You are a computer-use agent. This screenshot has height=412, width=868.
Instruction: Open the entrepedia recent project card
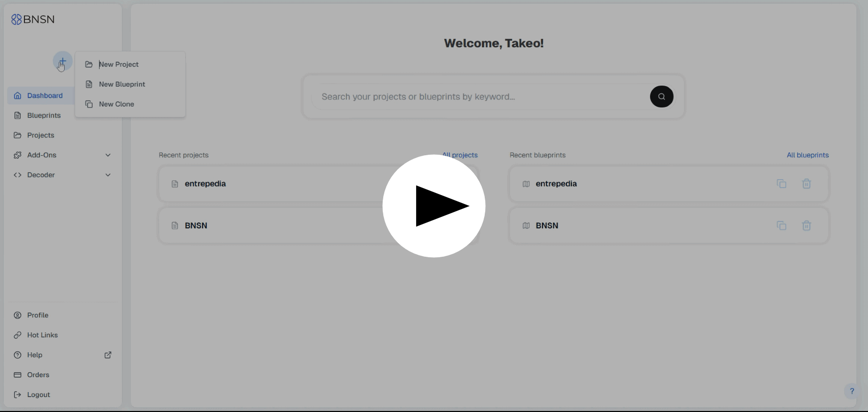pyautogui.click(x=274, y=184)
